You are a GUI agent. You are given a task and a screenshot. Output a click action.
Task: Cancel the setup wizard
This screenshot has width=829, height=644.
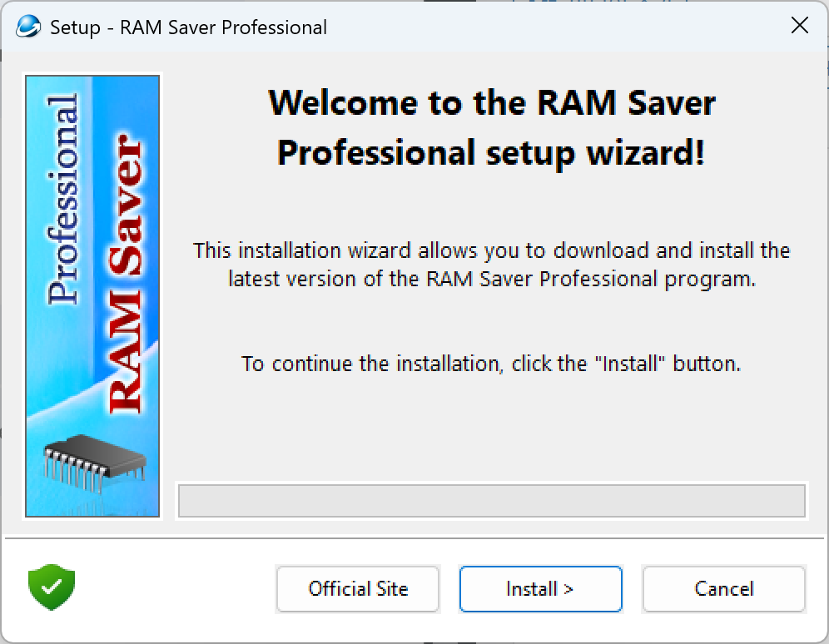724,588
